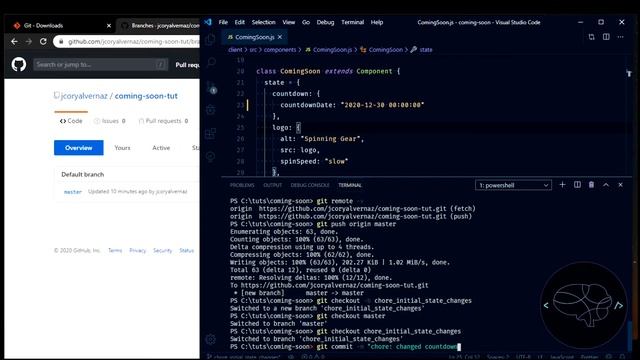Image resolution: width=640 pixels, height=360 pixels.
Task: Open the Help menu
Action: 377,22
